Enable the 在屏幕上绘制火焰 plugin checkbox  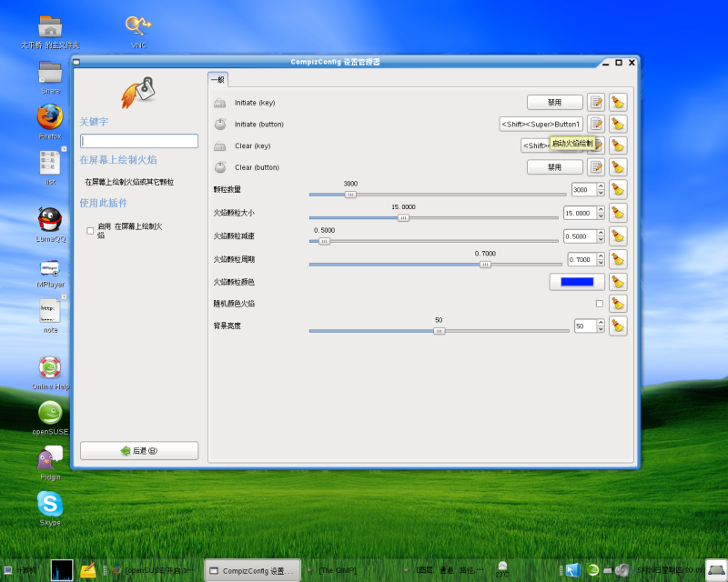[90, 231]
